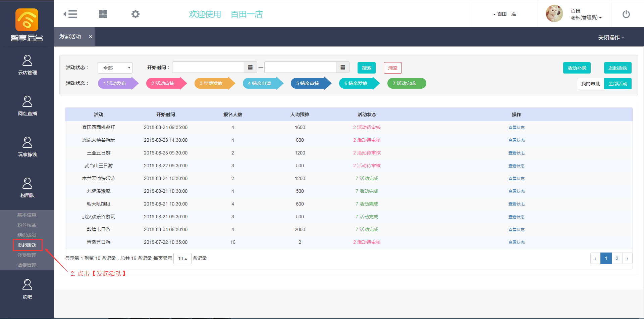View status of 木兰天池快乐游

(x=516, y=179)
